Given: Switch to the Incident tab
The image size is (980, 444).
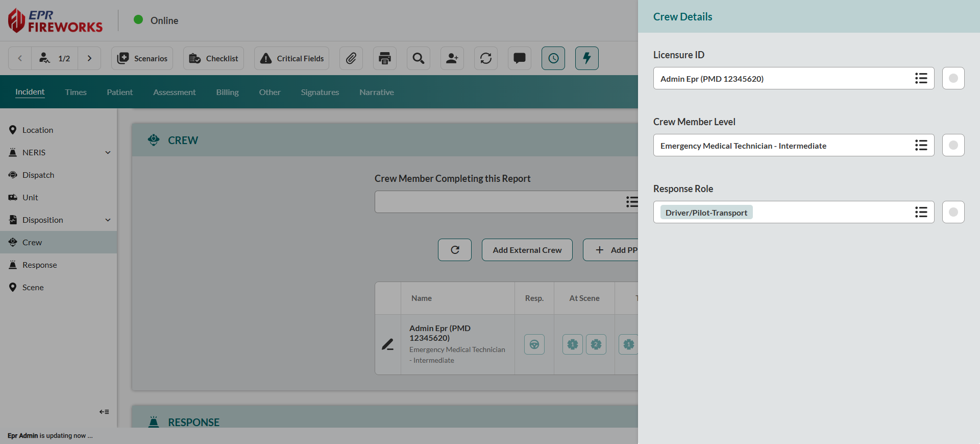Looking at the screenshot, I should pos(30,92).
